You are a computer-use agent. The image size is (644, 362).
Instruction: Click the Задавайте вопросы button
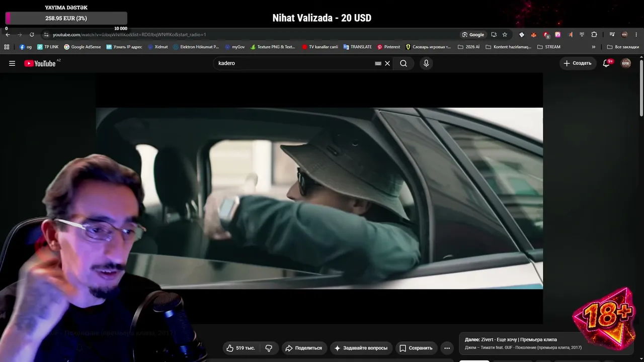(x=361, y=348)
